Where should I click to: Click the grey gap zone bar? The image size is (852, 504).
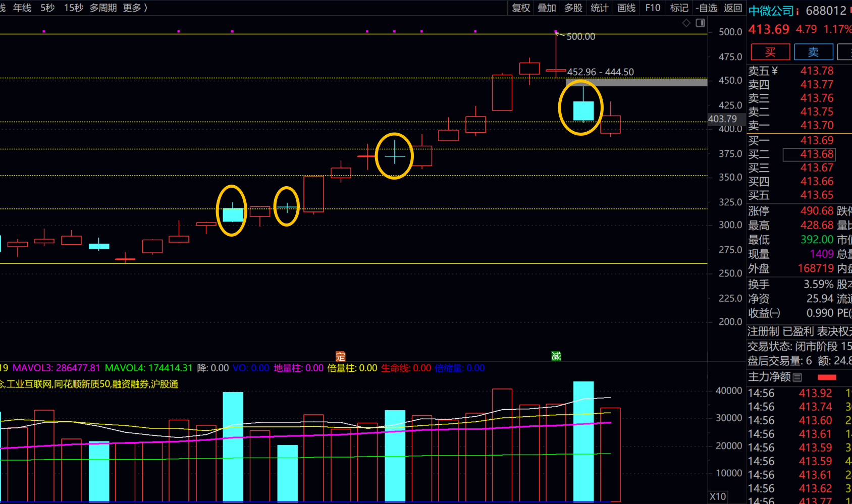[636, 82]
